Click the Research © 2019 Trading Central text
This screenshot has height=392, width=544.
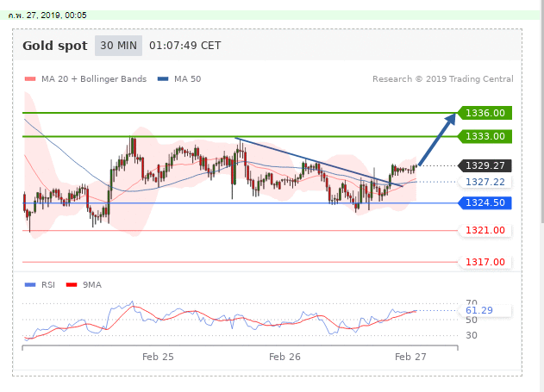[x=443, y=79]
